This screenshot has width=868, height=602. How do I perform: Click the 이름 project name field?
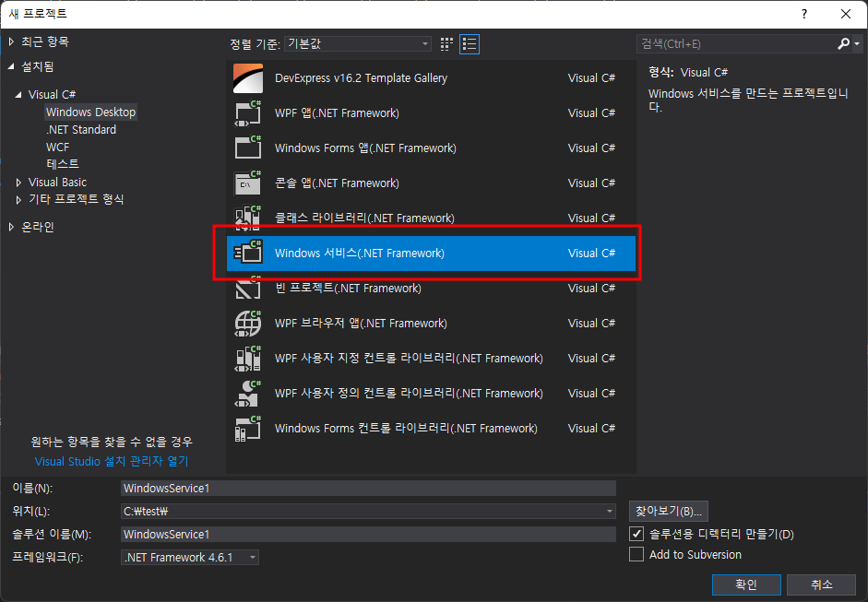pos(368,488)
